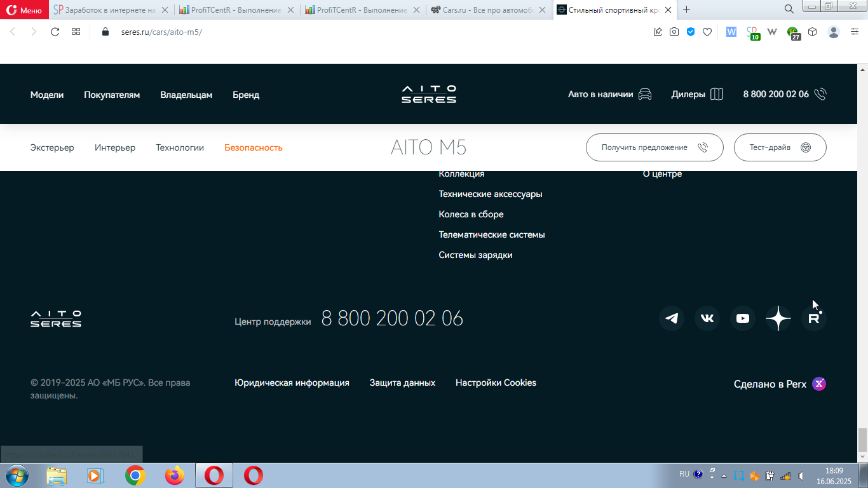Open the grey W extension icon

point(773,32)
